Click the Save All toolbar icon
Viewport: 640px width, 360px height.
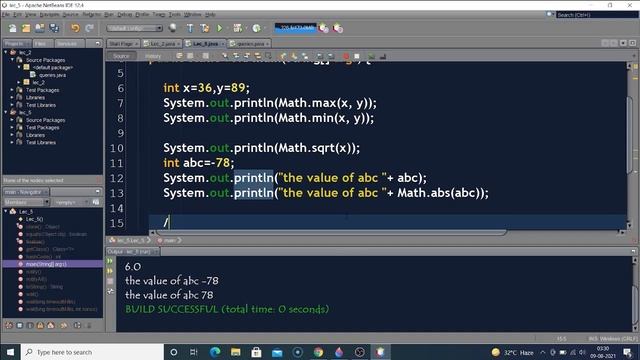pos(54,28)
